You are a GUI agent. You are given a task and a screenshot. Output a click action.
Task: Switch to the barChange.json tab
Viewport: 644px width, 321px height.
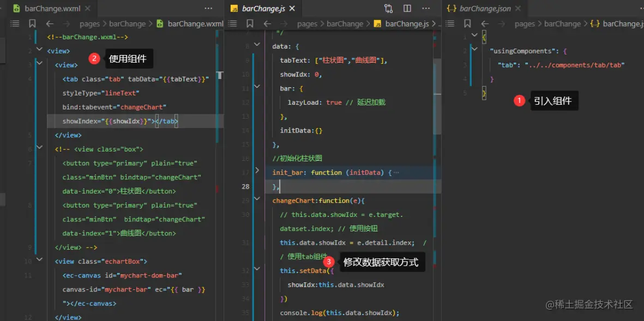[x=484, y=8]
